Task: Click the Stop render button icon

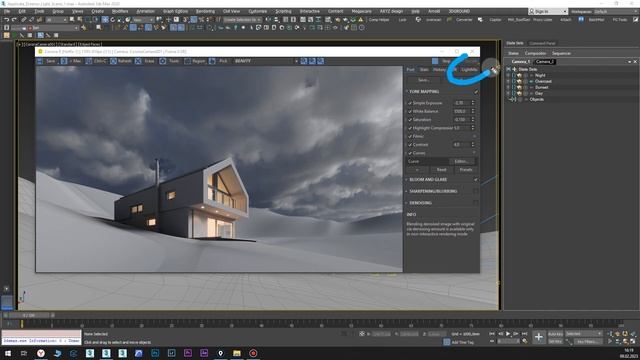Action: coord(435,61)
